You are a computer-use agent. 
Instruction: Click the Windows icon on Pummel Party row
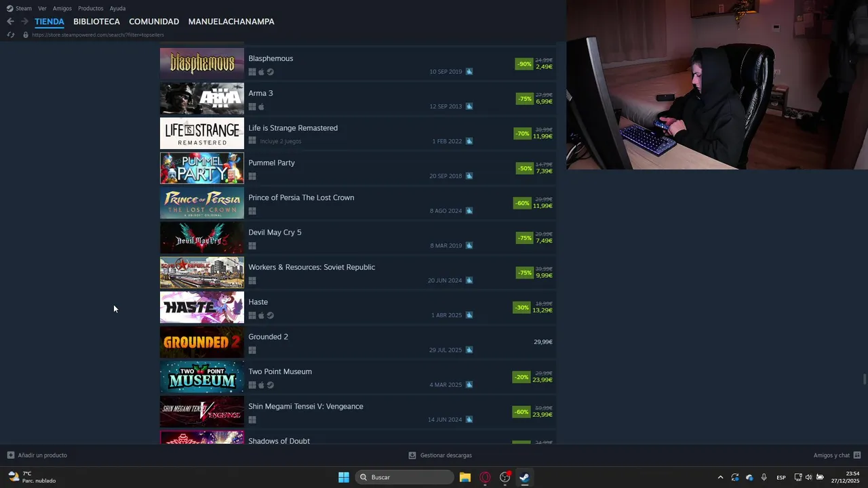coord(252,176)
